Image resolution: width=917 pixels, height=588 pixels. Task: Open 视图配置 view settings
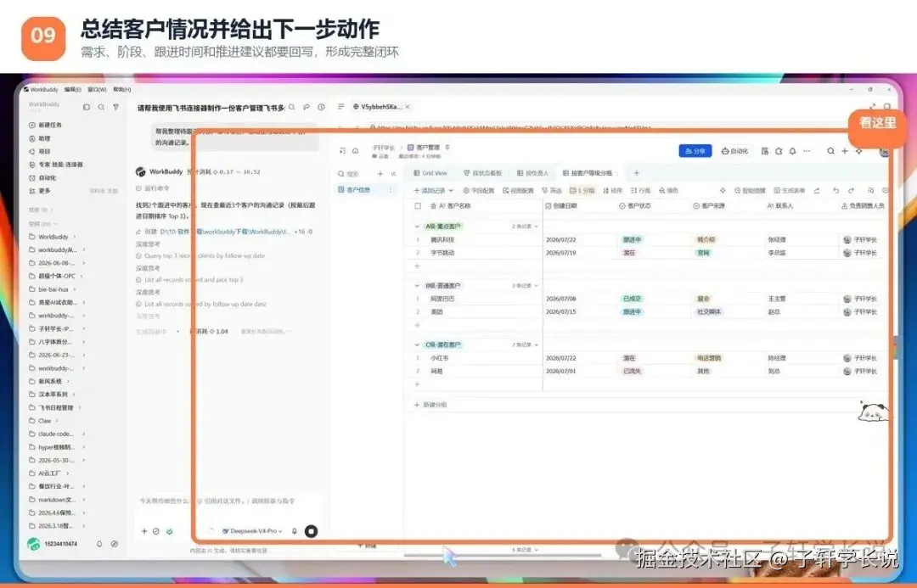pyautogui.click(x=518, y=191)
